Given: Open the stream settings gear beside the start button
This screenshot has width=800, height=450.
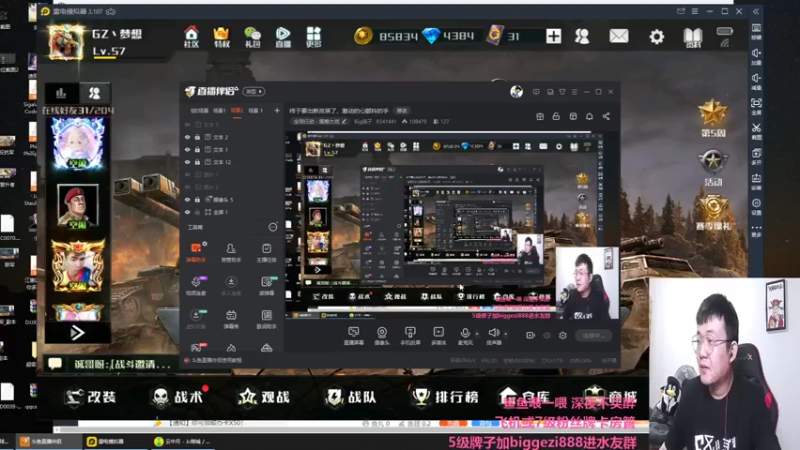Looking at the screenshot, I should click(563, 335).
